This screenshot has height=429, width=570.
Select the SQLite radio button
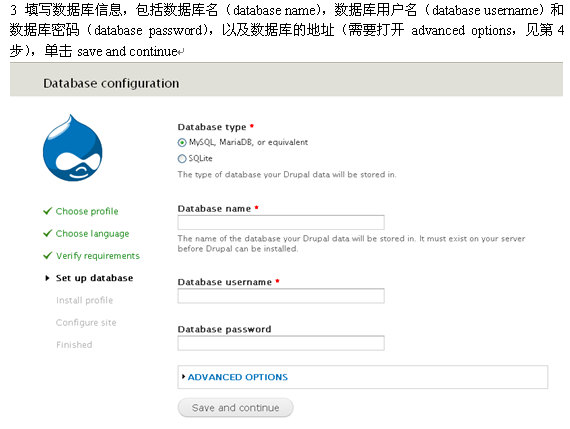pyautogui.click(x=182, y=159)
